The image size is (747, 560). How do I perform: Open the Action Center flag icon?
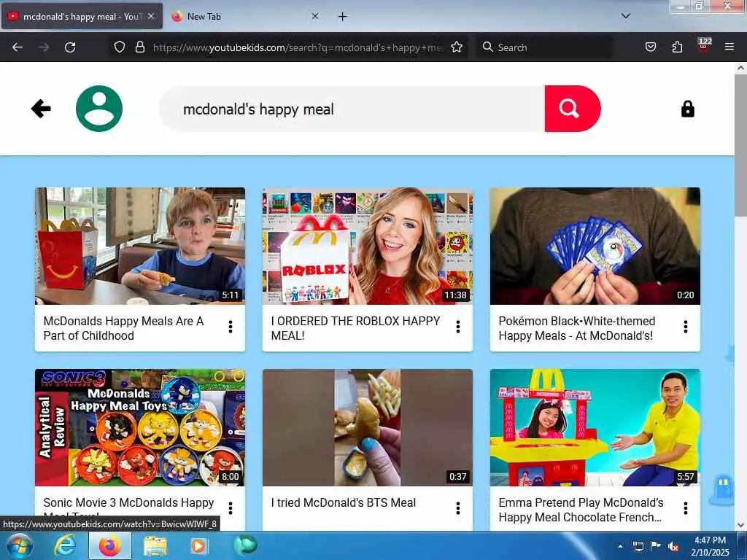point(656,546)
